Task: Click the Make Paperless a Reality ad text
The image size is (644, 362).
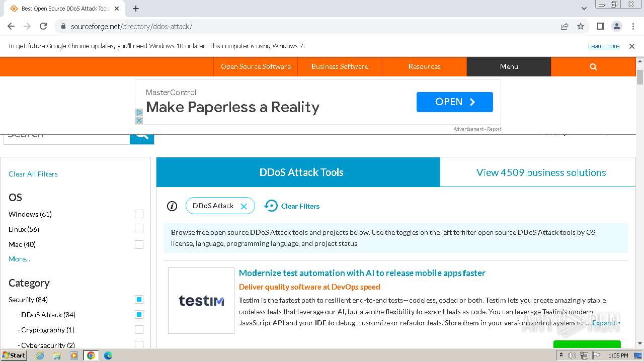Action: coord(233,107)
